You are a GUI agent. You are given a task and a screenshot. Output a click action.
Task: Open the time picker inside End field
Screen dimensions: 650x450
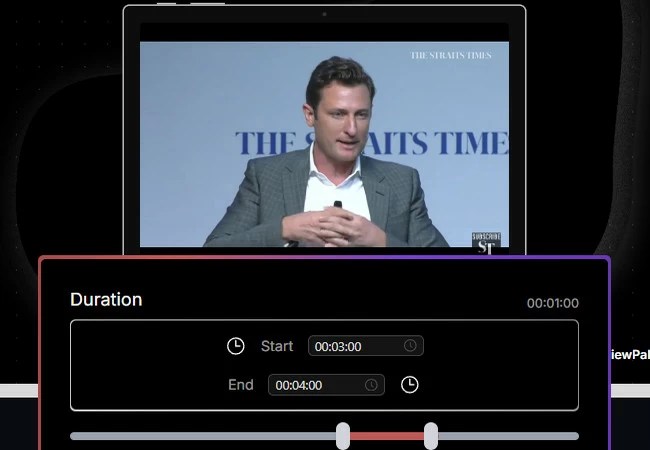pyautogui.click(x=371, y=385)
